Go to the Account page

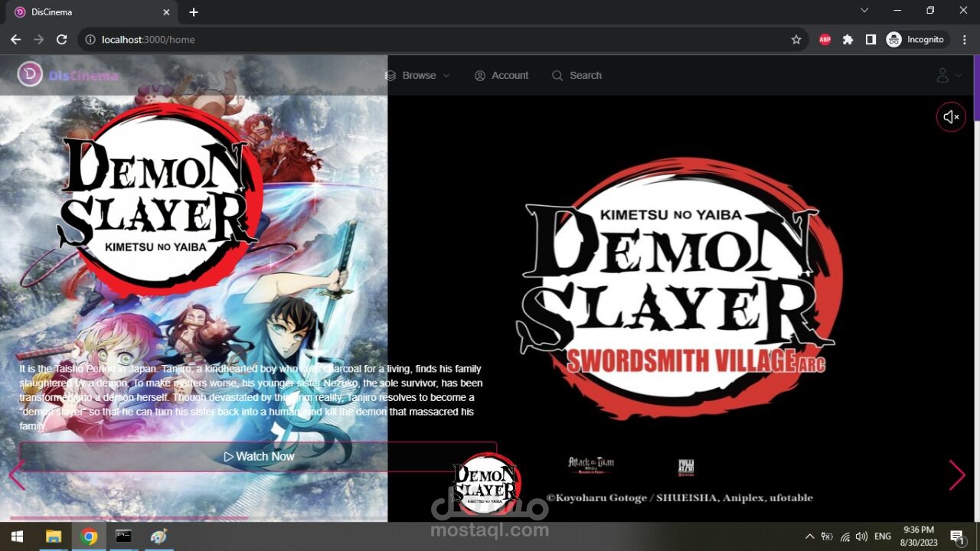[x=501, y=76]
